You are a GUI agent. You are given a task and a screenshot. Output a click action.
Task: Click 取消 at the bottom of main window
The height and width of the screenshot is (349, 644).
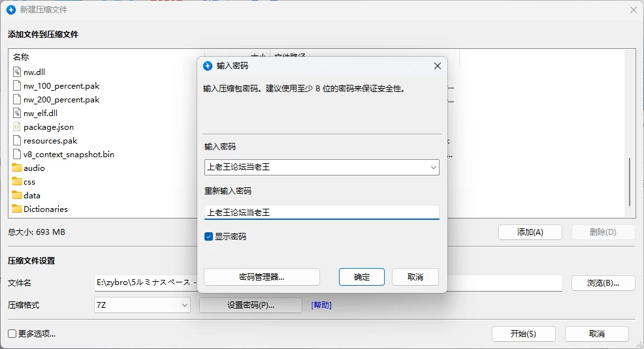pos(597,334)
